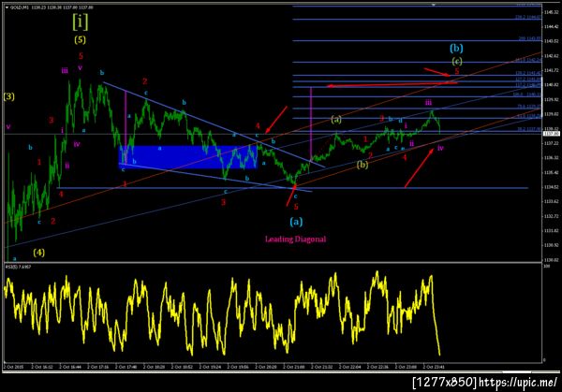The height and width of the screenshot is (392, 562).
Task: Click the GOLD,M1 symbol title text
Action: pyautogui.click(x=19, y=7)
